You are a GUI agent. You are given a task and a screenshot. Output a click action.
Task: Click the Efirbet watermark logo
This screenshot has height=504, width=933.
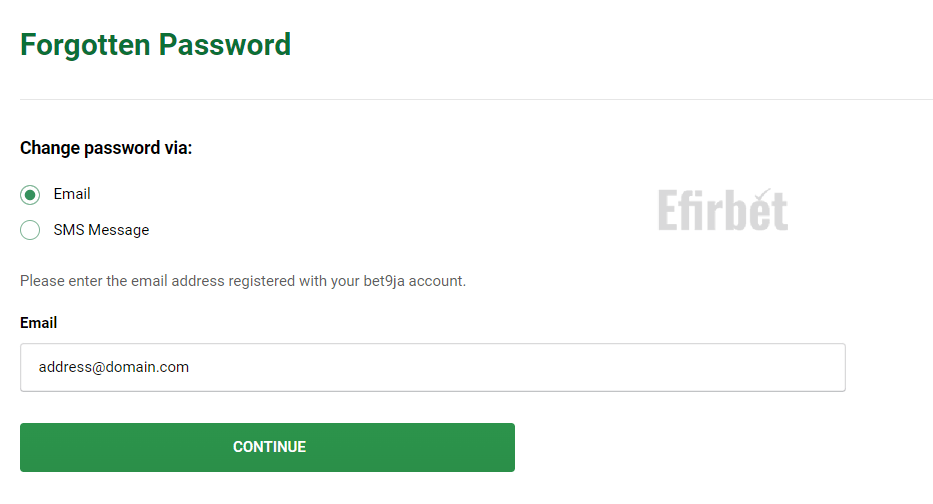(x=723, y=209)
